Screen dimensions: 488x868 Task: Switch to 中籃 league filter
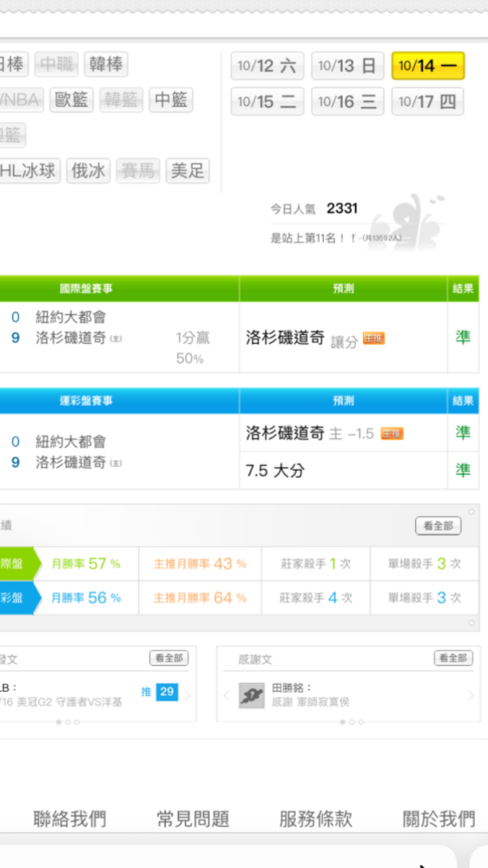click(x=170, y=100)
